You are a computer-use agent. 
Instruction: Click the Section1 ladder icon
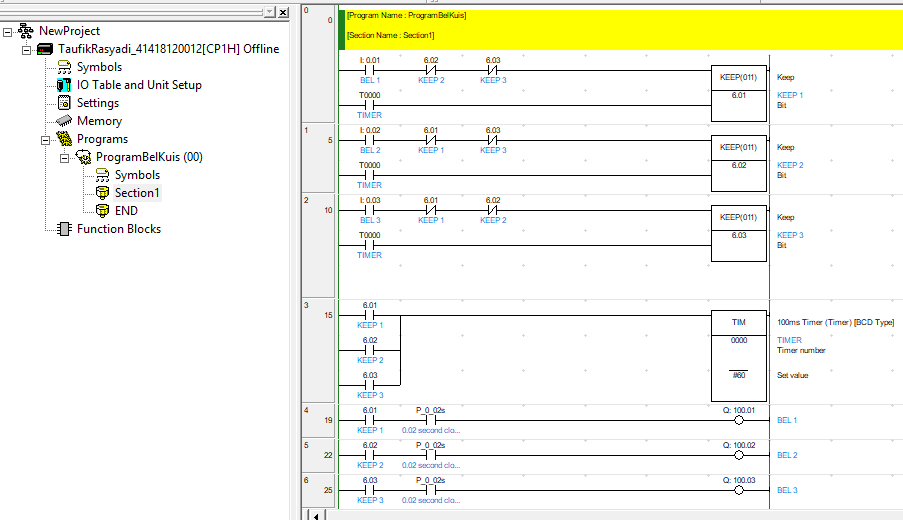coord(102,192)
